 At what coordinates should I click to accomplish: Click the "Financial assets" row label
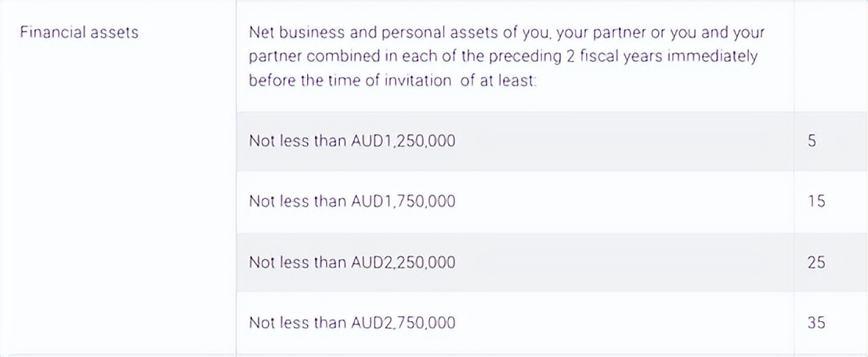tap(78, 33)
